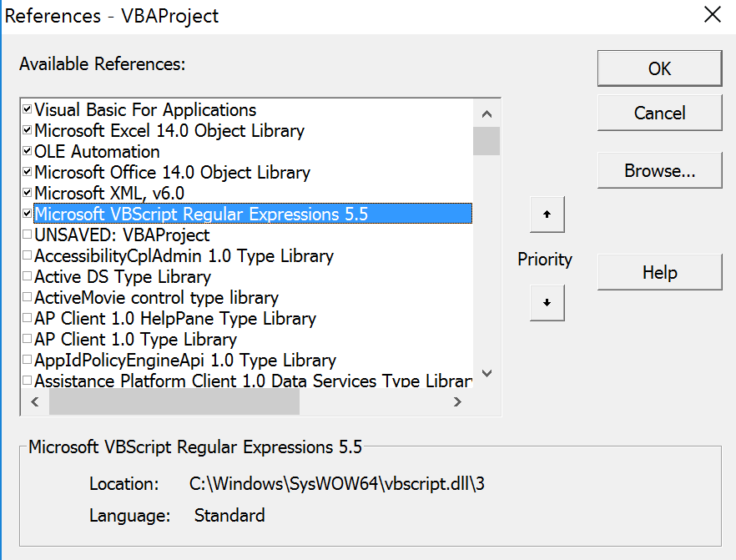Uncheck Microsoft Excel 14.0 Object Library
736x560 pixels.
(28, 130)
